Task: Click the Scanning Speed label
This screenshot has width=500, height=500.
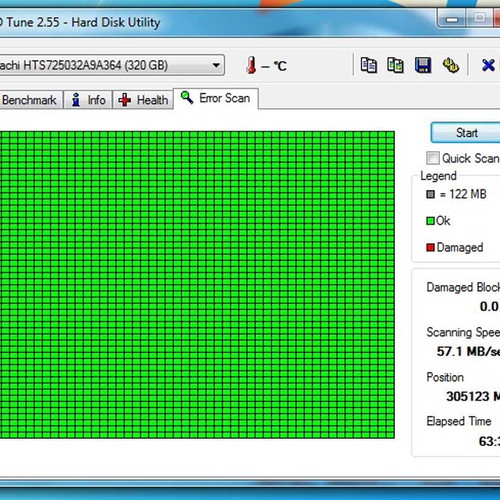Action: (x=463, y=332)
